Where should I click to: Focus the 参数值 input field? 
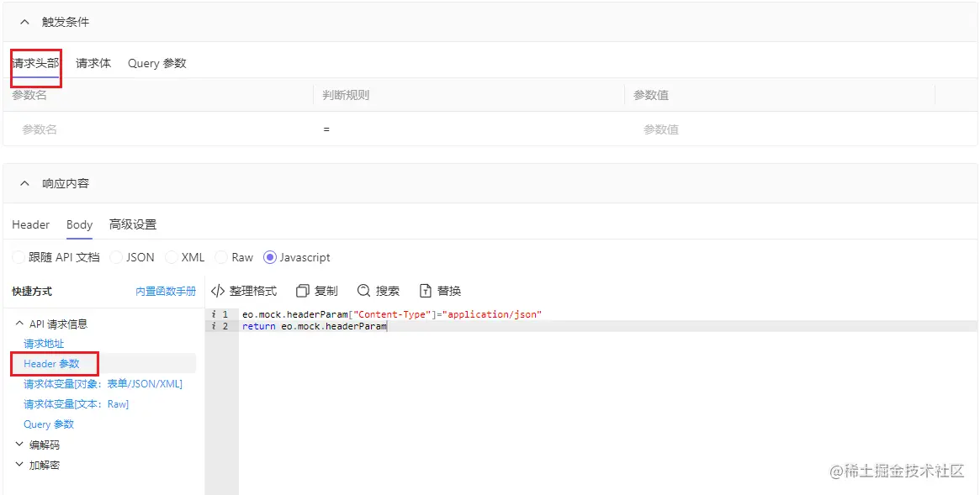click(x=780, y=129)
